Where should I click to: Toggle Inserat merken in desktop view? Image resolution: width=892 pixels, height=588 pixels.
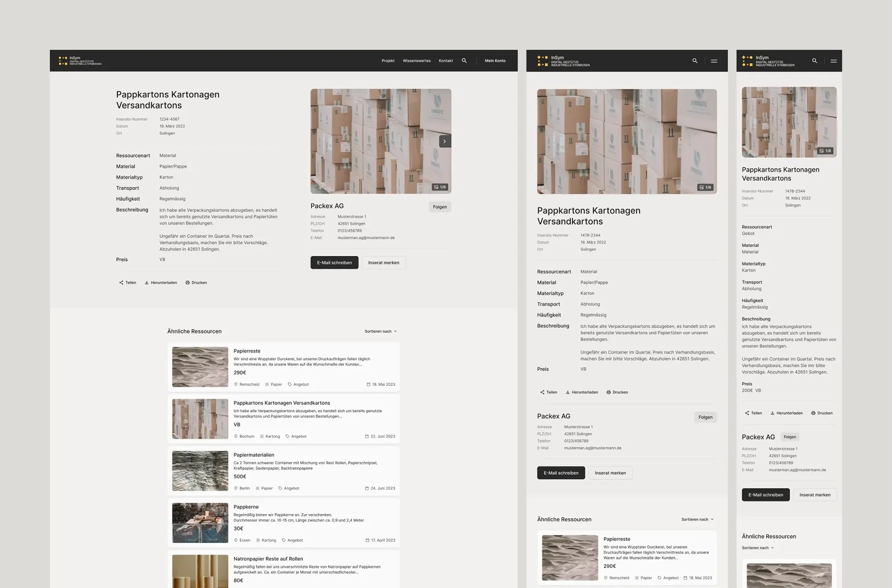coord(384,263)
